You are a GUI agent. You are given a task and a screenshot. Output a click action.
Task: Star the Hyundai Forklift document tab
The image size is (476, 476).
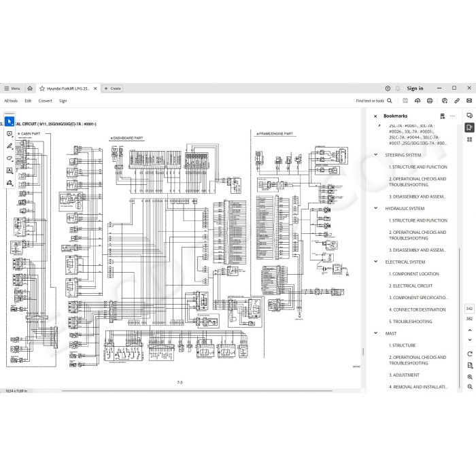(x=42, y=88)
